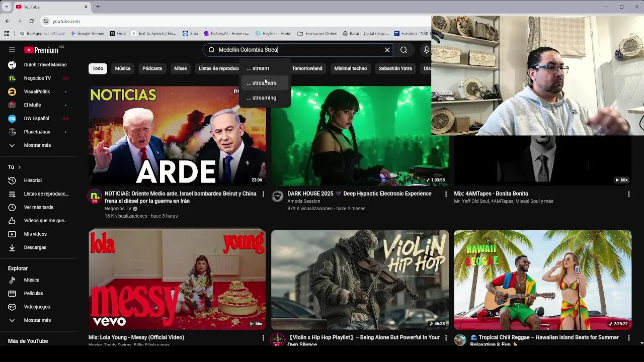This screenshot has height=362, width=644.
Task: Open the Hawaii Reggae video thumbnail
Action: (542, 280)
